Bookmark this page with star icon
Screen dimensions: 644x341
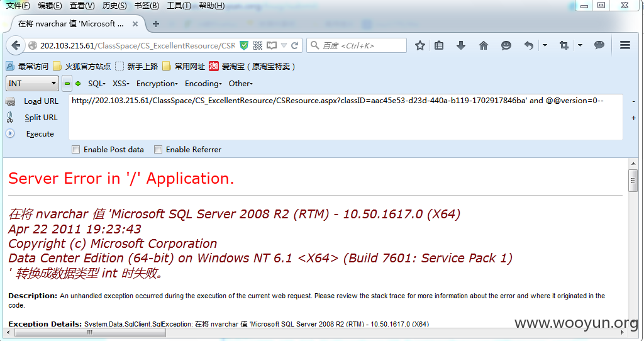pyautogui.click(x=419, y=45)
